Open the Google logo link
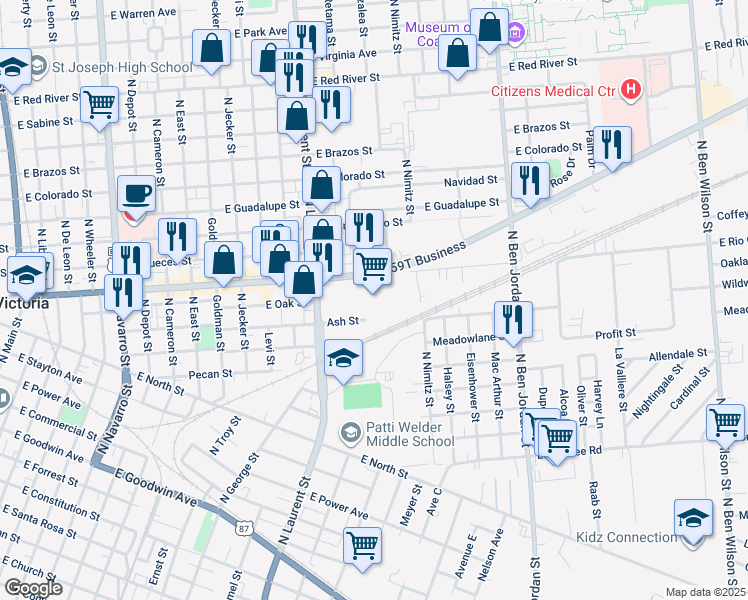Viewport: 748px width, 600px height. click(32, 587)
